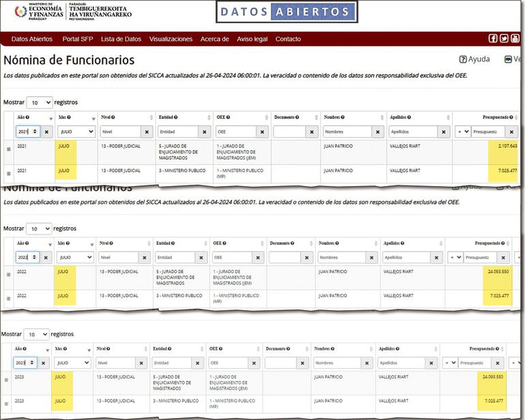The height and width of the screenshot is (420, 525).
Task: Click the Contacto link in navigation
Action: click(x=288, y=39)
